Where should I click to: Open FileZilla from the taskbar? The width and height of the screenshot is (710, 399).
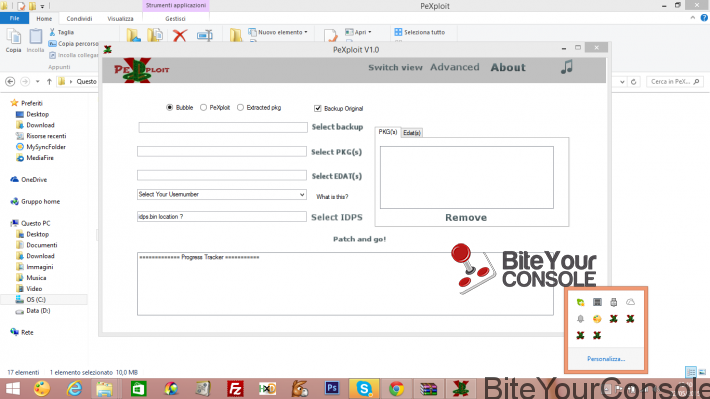tap(235, 389)
